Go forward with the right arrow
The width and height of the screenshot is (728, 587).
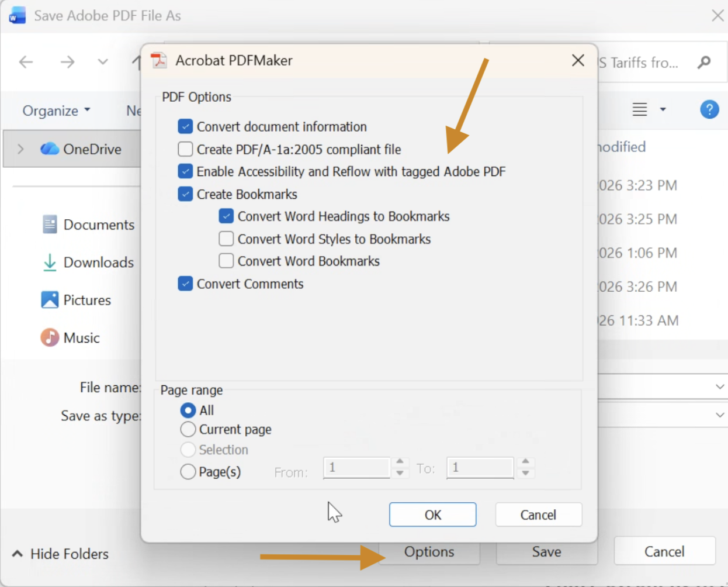(x=67, y=62)
